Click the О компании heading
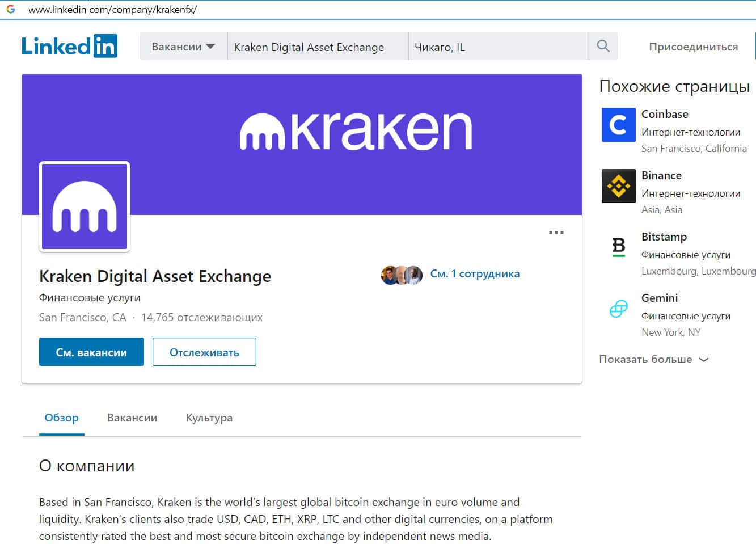 point(87,466)
